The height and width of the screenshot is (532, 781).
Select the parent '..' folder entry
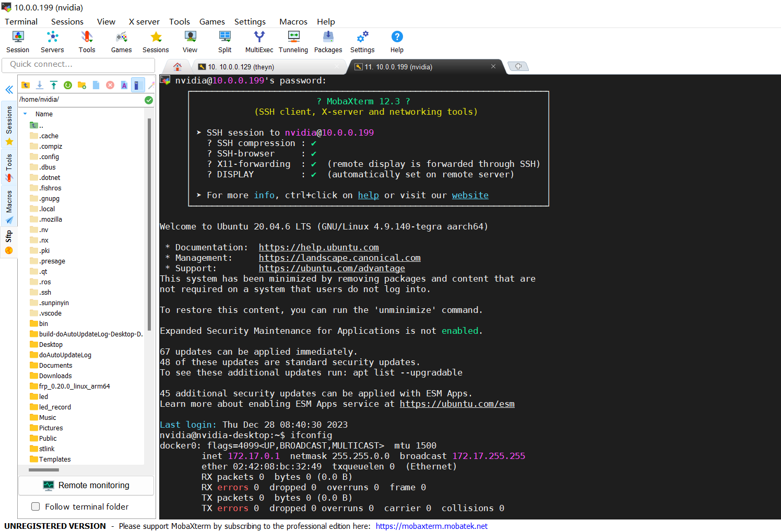coord(37,125)
